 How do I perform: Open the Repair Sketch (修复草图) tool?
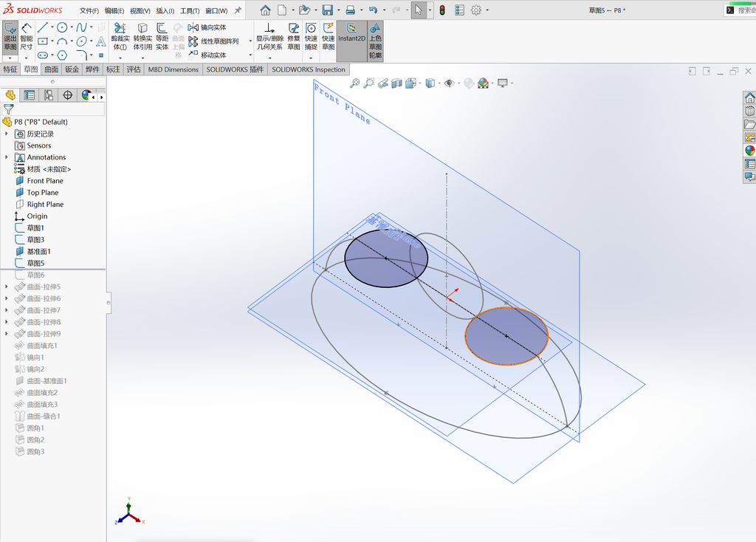[294, 37]
